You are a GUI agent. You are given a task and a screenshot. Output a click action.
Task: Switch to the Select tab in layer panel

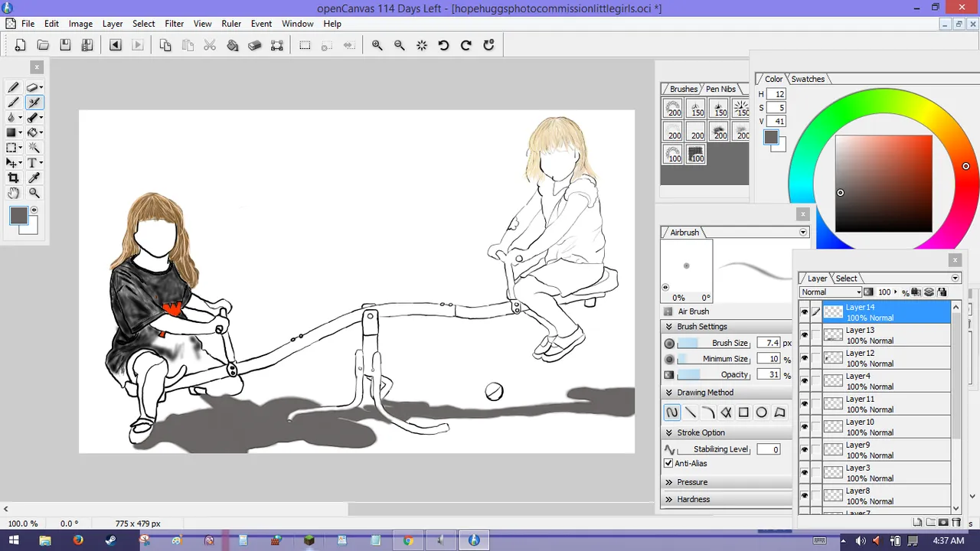[846, 279]
